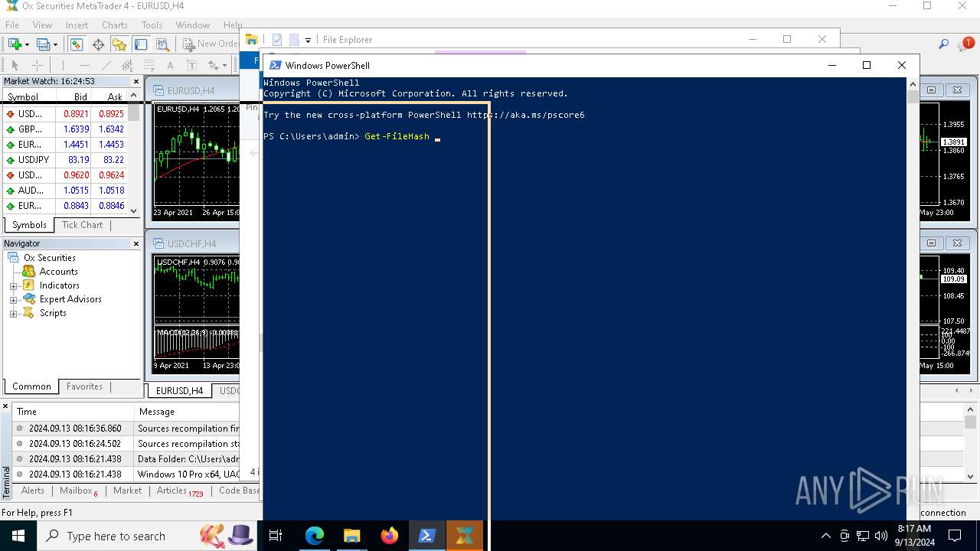Click the Expert Advisors hat icon

pyautogui.click(x=29, y=299)
